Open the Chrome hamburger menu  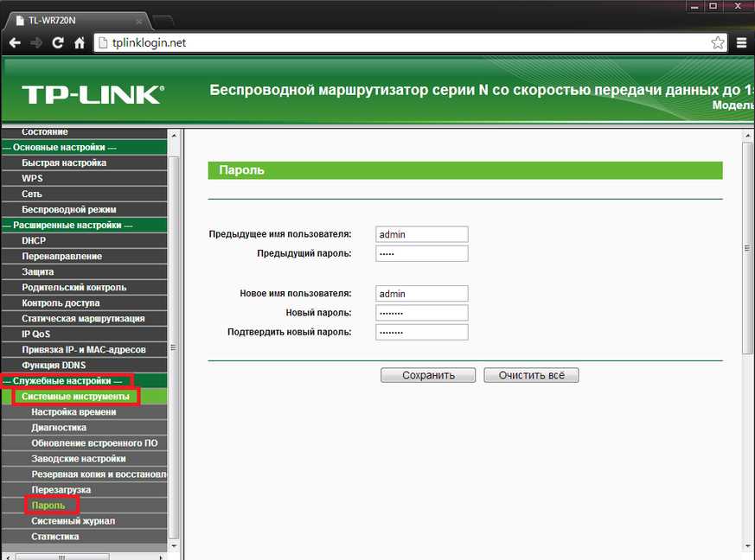(x=741, y=43)
